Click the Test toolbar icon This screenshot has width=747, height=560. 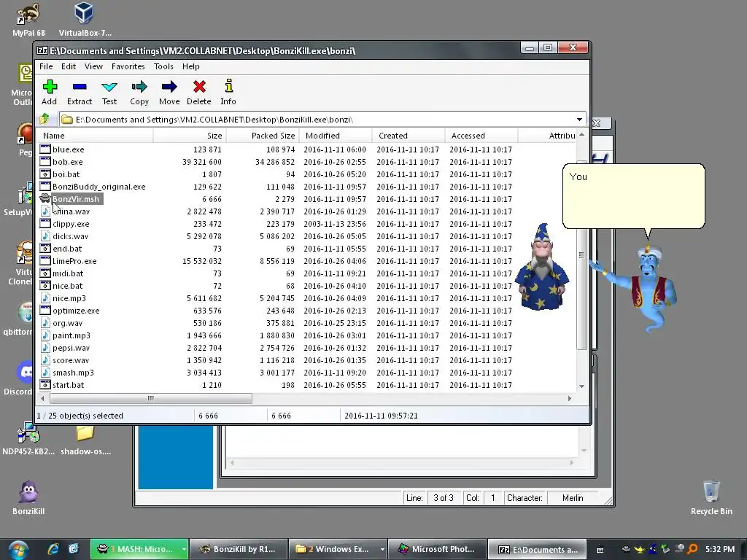coord(109,87)
